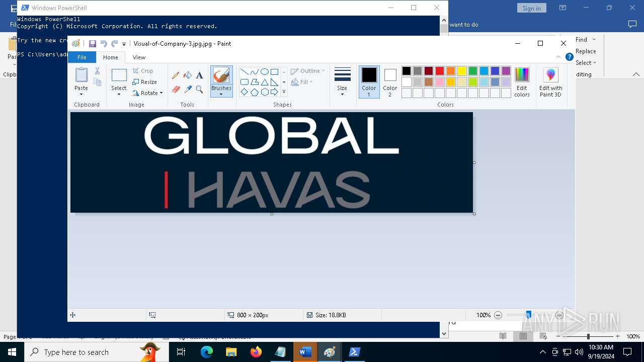The image size is (644, 362).
Task: Click Resize button
Action: [x=145, y=82]
